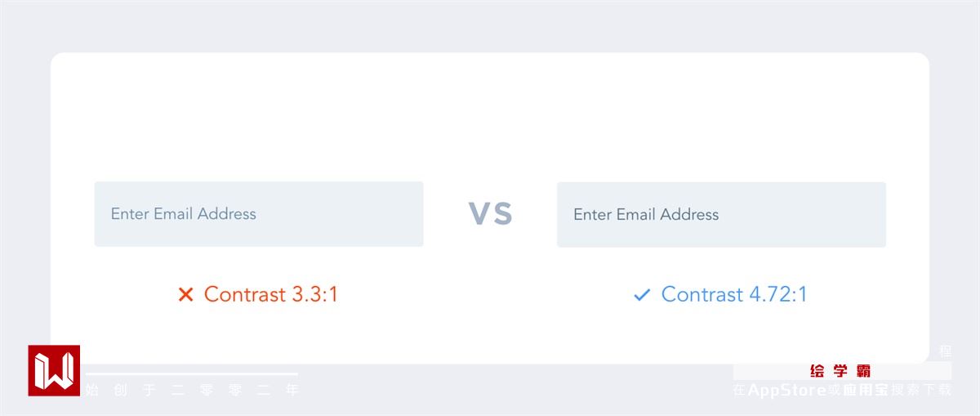980x416 pixels.
Task: Click the red 绘学霸 brand text
Action: click(x=840, y=371)
